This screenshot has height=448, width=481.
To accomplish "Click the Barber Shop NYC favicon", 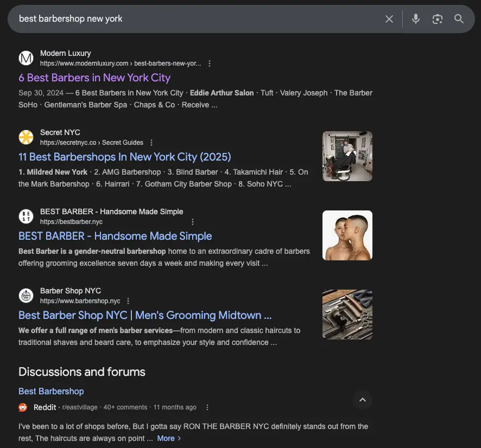I will coord(26,295).
